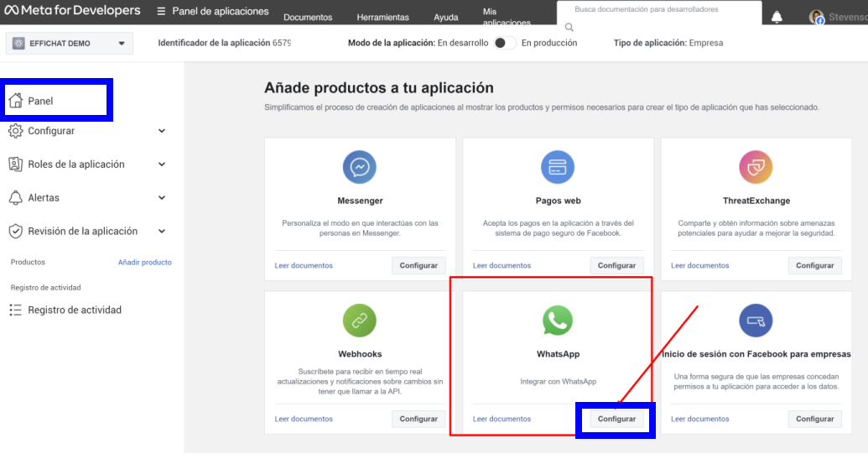868x454 pixels.
Task: Click the Añade productos a tu aplicación heading
Action: (378, 88)
